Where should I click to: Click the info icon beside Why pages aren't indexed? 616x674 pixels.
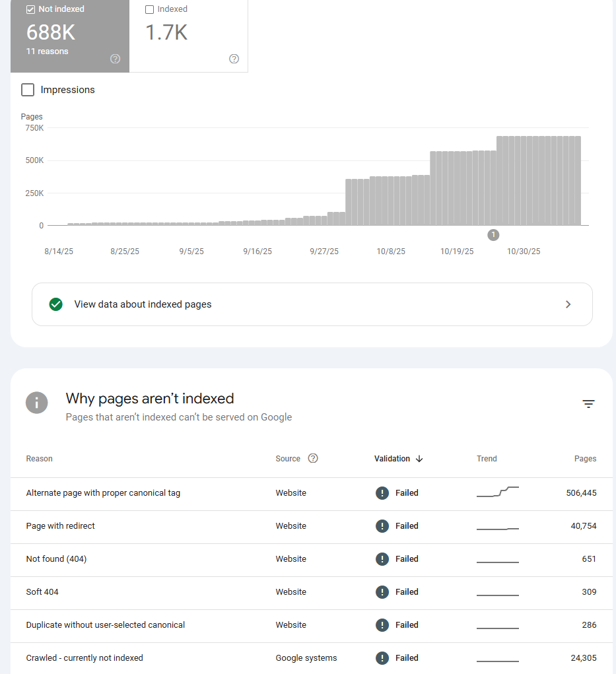[37, 403]
